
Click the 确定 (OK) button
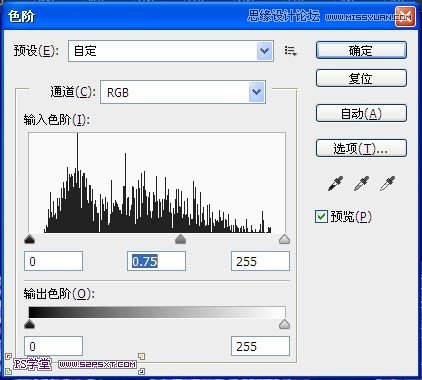(361, 50)
